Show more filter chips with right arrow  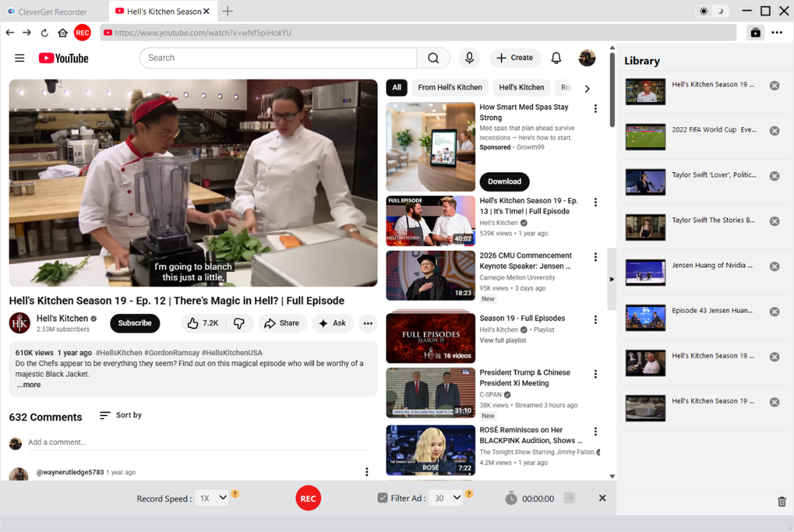click(x=587, y=88)
